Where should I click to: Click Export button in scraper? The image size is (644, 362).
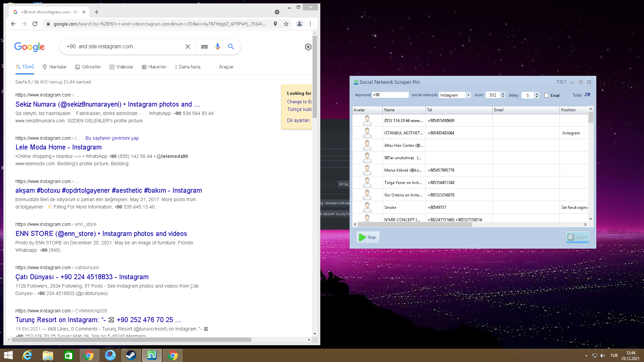pos(577,237)
